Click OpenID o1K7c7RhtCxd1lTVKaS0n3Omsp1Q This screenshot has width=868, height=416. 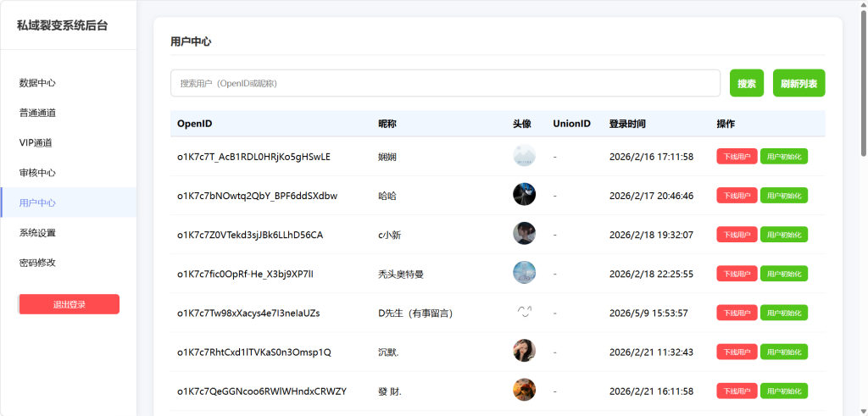(x=254, y=352)
